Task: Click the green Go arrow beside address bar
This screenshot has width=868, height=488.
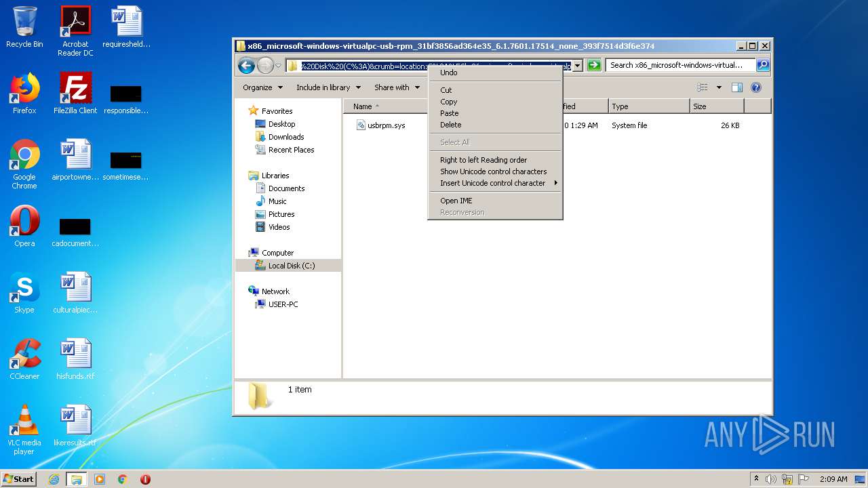Action: [x=594, y=65]
